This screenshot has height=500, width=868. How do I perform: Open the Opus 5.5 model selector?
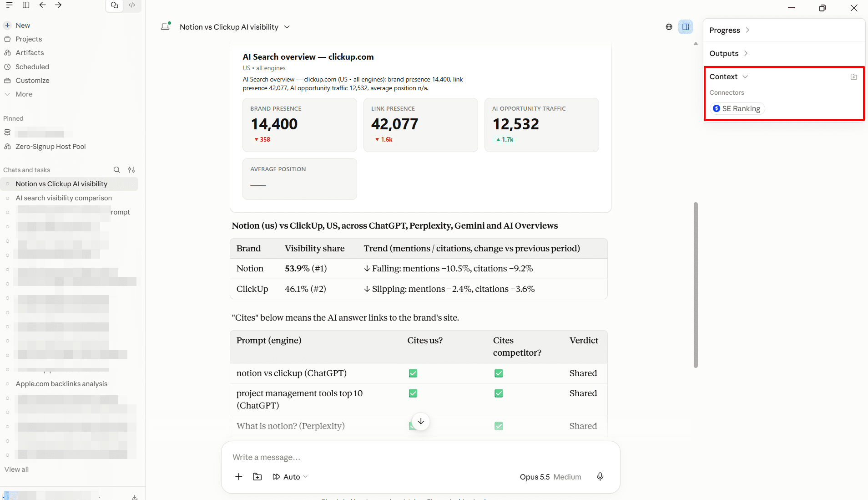click(x=550, y=477)
